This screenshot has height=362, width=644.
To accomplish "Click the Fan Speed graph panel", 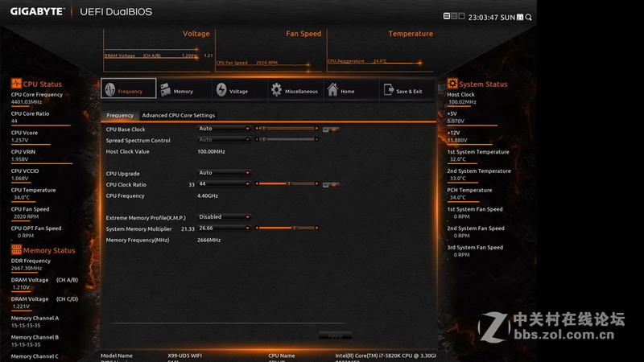I will [x=270, y=51].
